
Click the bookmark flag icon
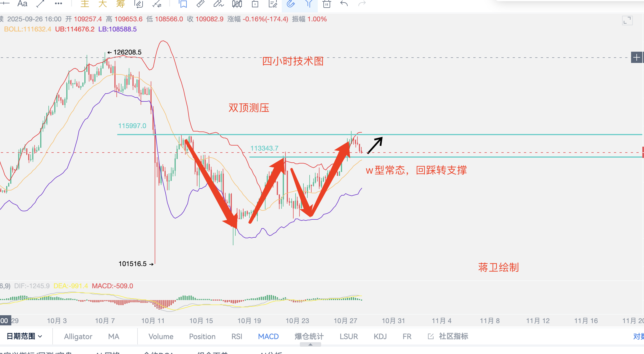[x=183, y=4]
